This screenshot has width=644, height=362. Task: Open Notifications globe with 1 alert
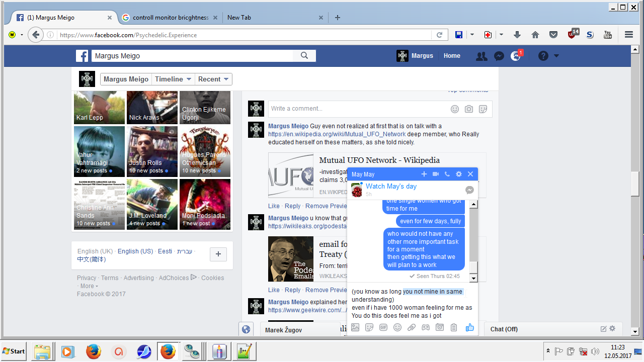pos(516,56)
